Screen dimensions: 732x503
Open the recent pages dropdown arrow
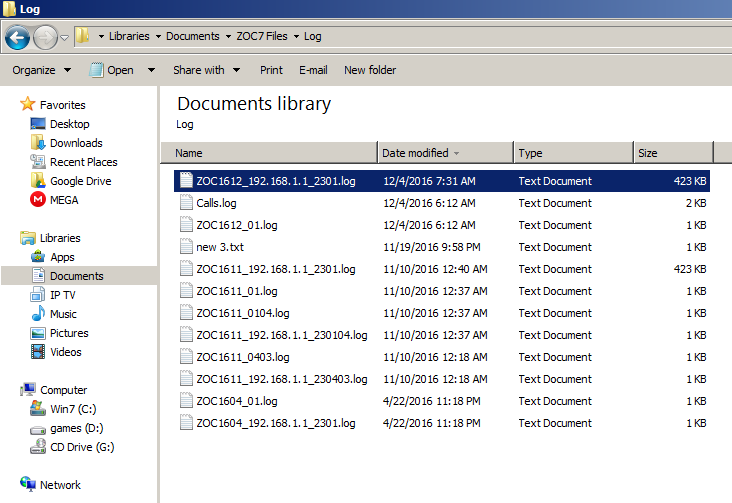(x=65, y=37)
